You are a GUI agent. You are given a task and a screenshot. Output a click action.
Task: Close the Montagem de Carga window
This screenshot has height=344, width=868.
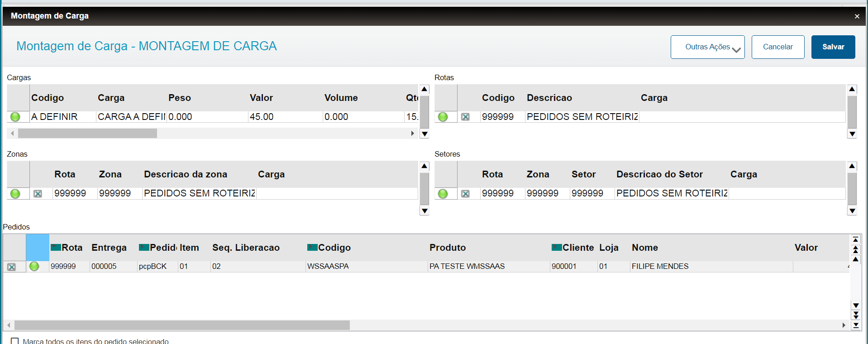[857, 16]
